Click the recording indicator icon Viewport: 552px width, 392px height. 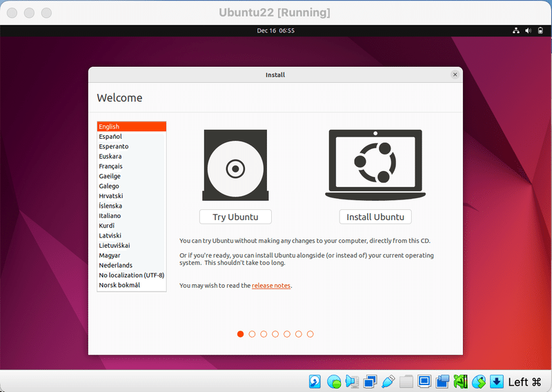point(442,382)
